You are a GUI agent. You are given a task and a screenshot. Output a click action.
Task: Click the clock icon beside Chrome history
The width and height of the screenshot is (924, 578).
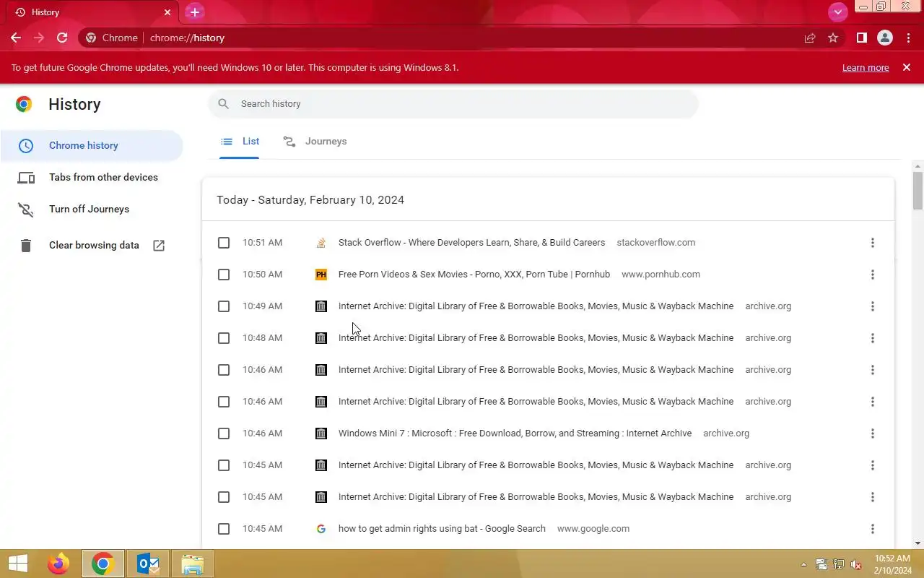coord(26,146)
